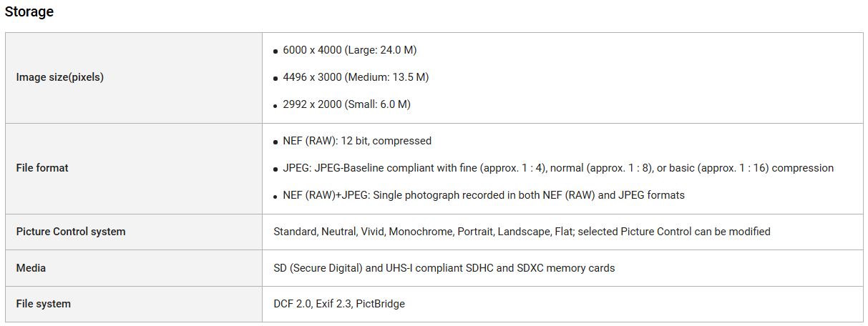Viewport: 868px width, 326px height.
Task: Select the Picture Control system row label
Action: tap(71, 232)
